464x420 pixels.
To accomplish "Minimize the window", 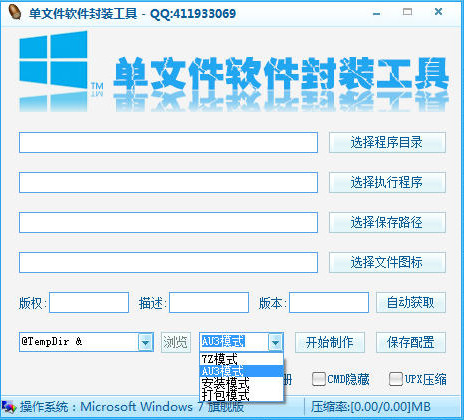I will (x=377, y=13).
